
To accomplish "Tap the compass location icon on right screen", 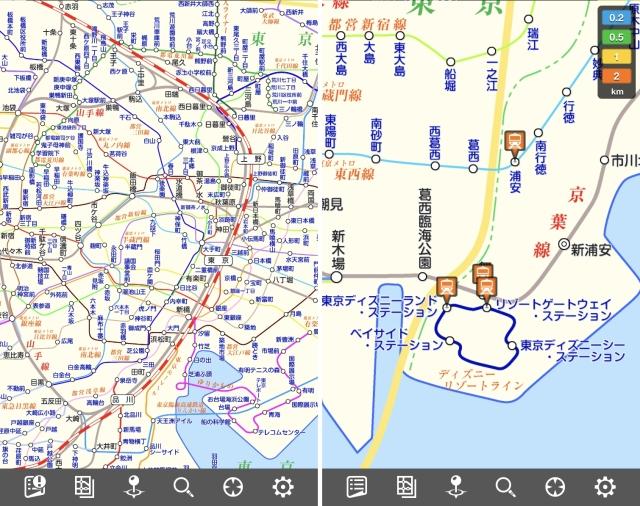I will coord(555,487).
